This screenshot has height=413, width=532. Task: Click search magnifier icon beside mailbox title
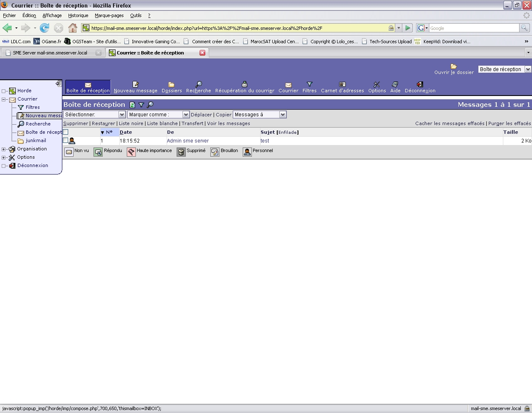[x=150, y=105]
